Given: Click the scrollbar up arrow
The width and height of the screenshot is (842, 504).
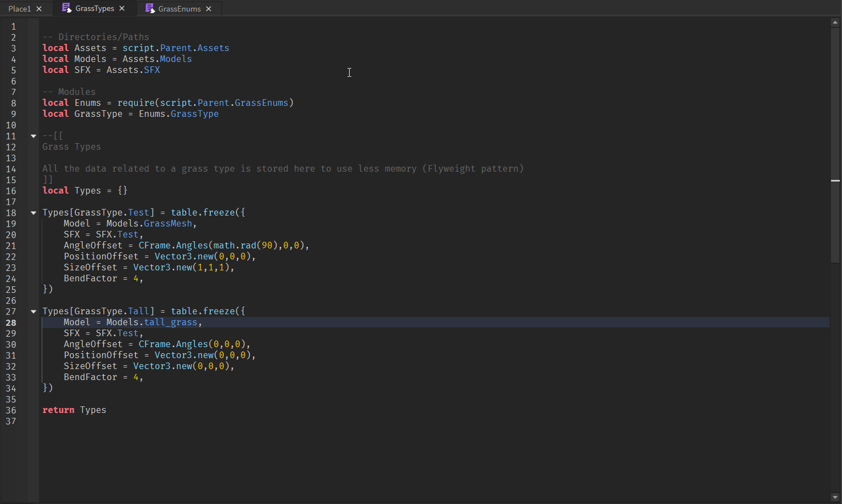Looking at the screenshot, I should [835, 22].
